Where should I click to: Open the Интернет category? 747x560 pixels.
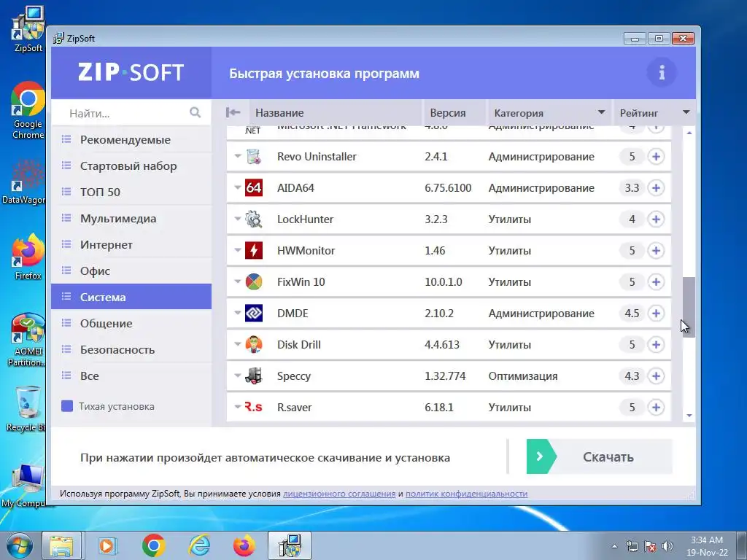131,244
